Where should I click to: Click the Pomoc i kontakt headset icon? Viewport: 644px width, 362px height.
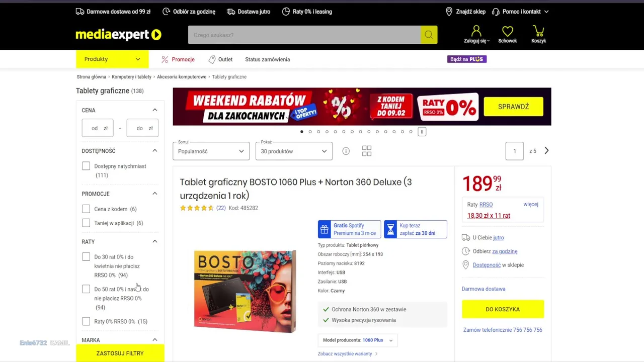pyautogui.click(x=496, y=12)
